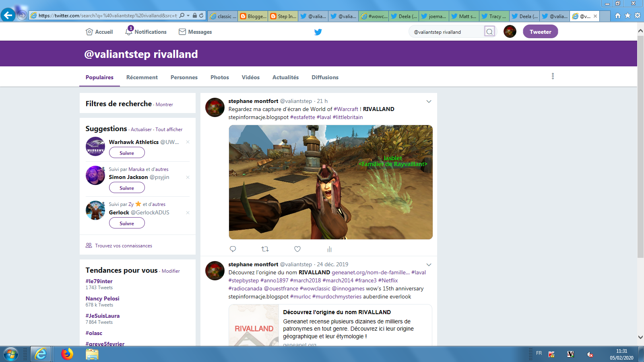Screen dimensions: 644x362
Task: Follow Warhawk Athletics with Suivre
Action: pos(127,153)
